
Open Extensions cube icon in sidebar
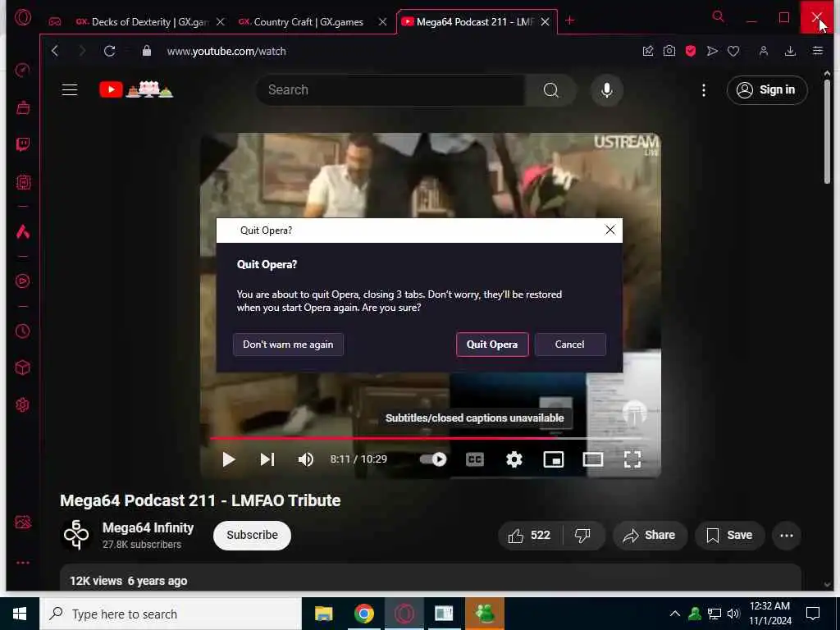click(x=22, y=367)
